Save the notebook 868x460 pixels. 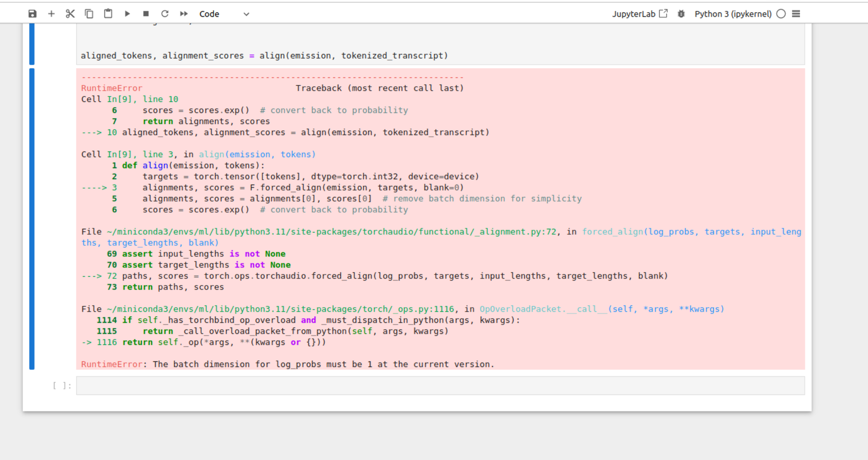pyautogui.click(x=32, y=14)
